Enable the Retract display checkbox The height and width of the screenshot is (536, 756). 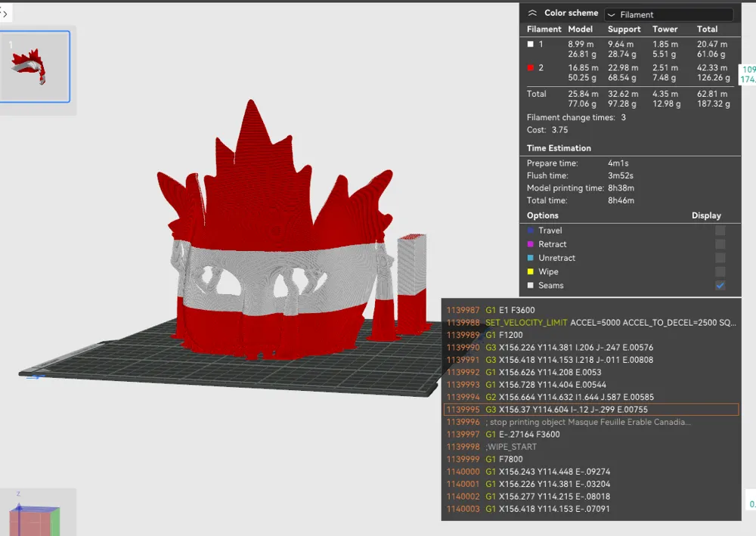point(720,244)
